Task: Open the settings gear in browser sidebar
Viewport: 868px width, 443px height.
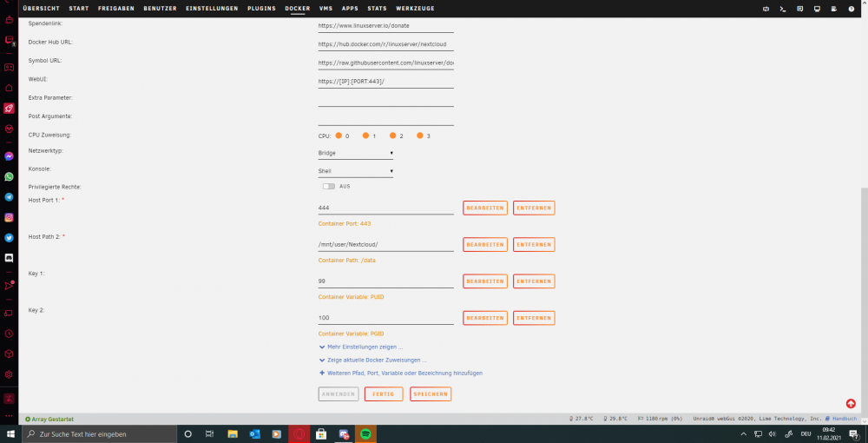Action: pos(9,374)
